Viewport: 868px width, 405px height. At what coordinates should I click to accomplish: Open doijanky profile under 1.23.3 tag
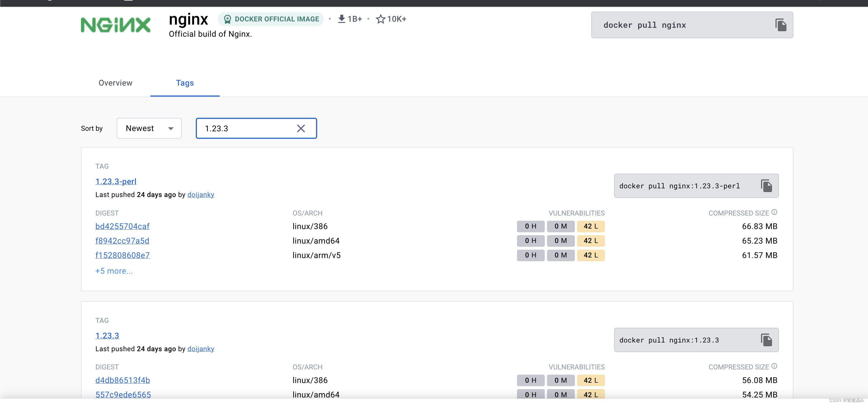tap(200, 349)
